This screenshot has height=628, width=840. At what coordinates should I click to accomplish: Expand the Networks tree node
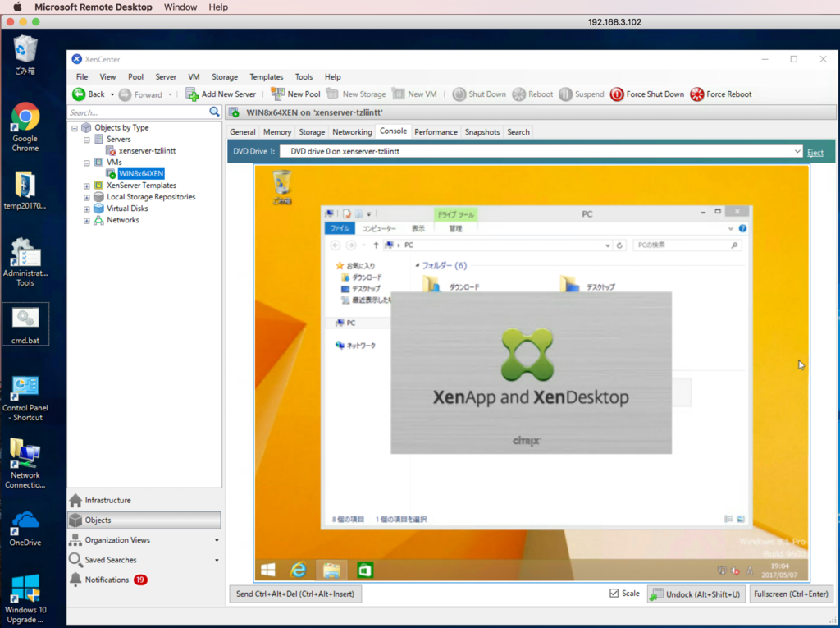pyautogui.click(x=86, y=221)
